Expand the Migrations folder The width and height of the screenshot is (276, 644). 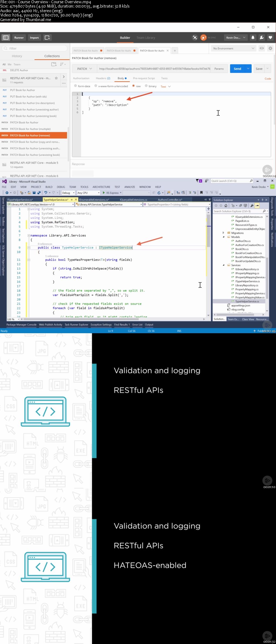click(x=223, y=233)
